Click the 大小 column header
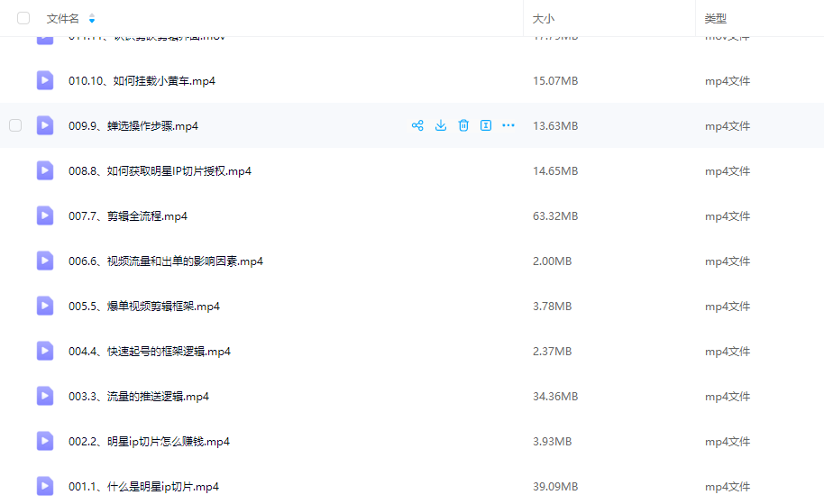The image size is (824, 504). point(544,19)
